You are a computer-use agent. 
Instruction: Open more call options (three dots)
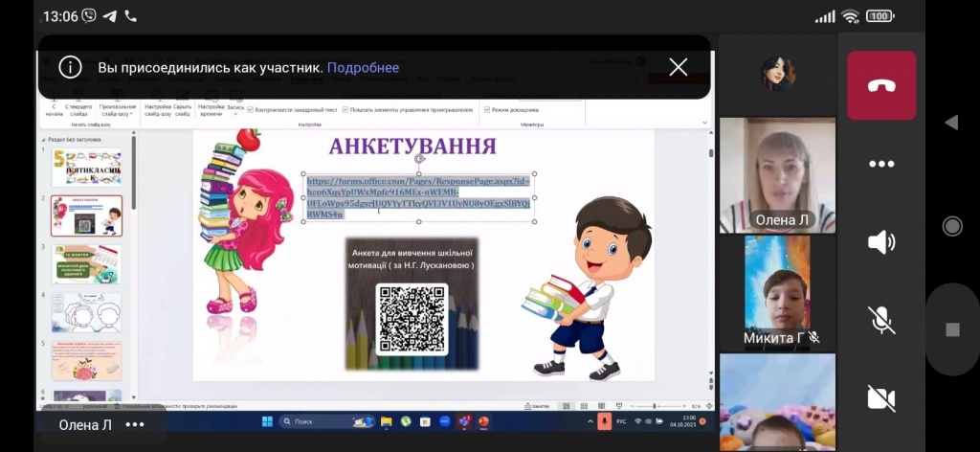click(881, 164)
